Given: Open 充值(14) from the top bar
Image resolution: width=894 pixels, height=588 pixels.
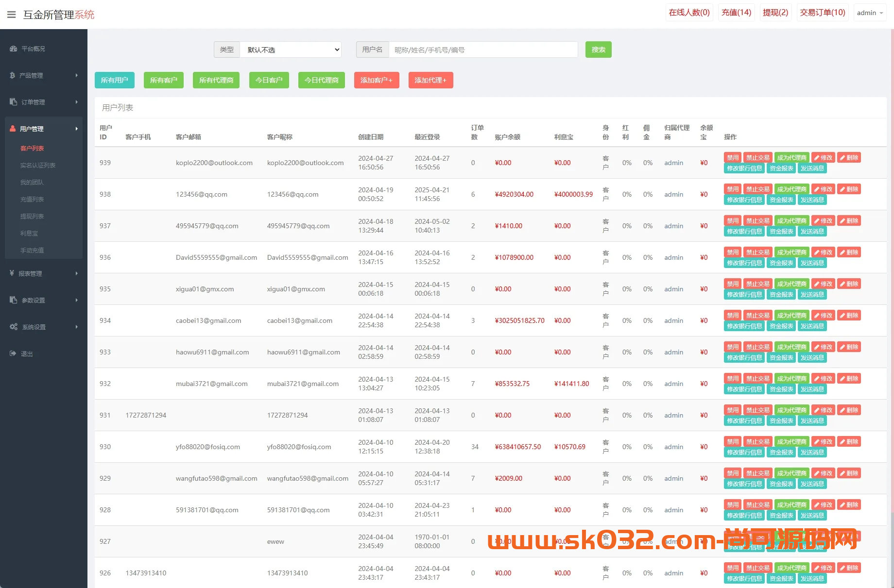Looking at the screenshot, I should click(736, 12).
